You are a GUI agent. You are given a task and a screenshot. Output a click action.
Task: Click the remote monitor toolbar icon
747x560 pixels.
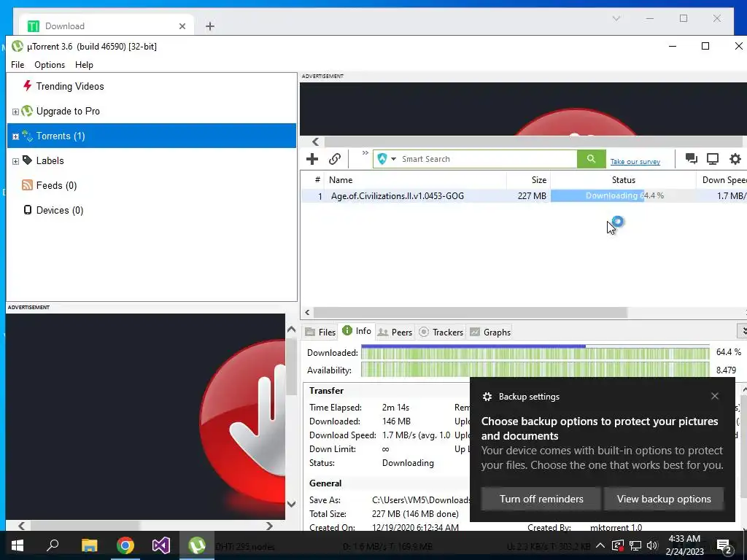pos(713,158)
